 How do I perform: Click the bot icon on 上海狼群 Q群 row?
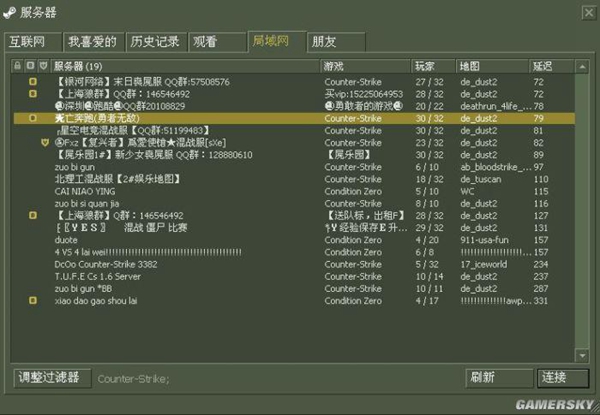click(x=33, y=215)
